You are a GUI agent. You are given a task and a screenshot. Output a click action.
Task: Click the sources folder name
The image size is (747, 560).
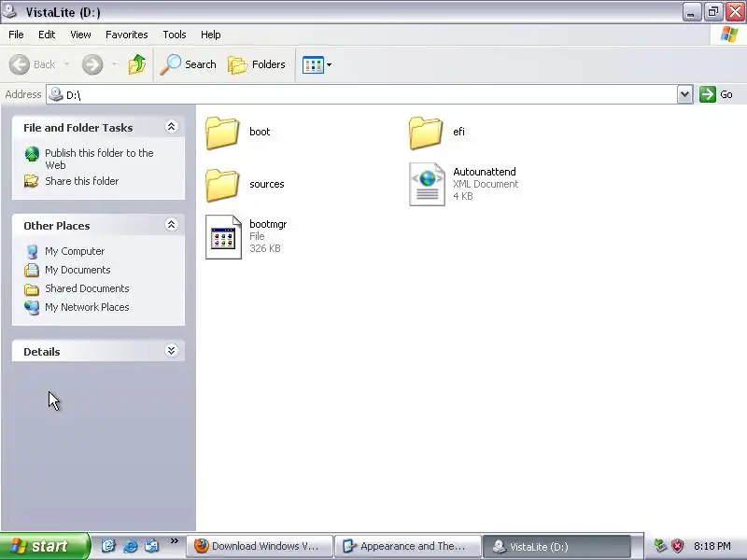click(x=267, y=184)
